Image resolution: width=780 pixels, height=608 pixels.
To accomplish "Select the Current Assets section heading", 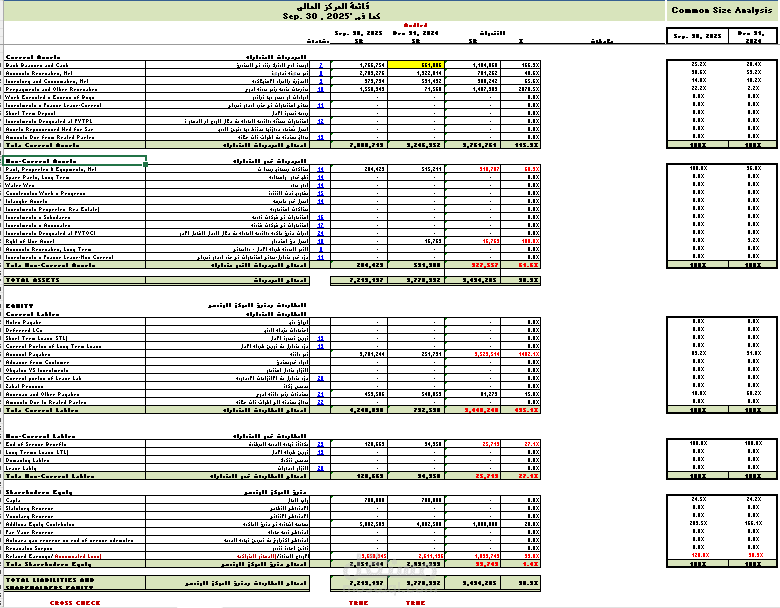I will coord(33,57).
